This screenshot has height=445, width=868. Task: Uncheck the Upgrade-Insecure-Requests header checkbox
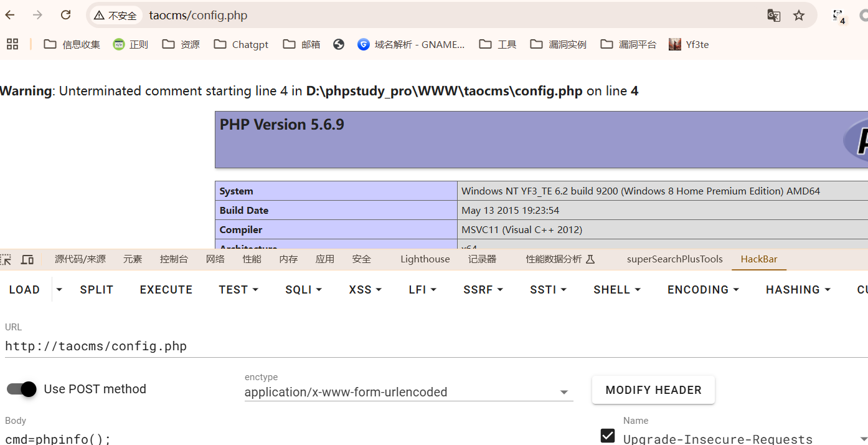[x=608, y=436]
